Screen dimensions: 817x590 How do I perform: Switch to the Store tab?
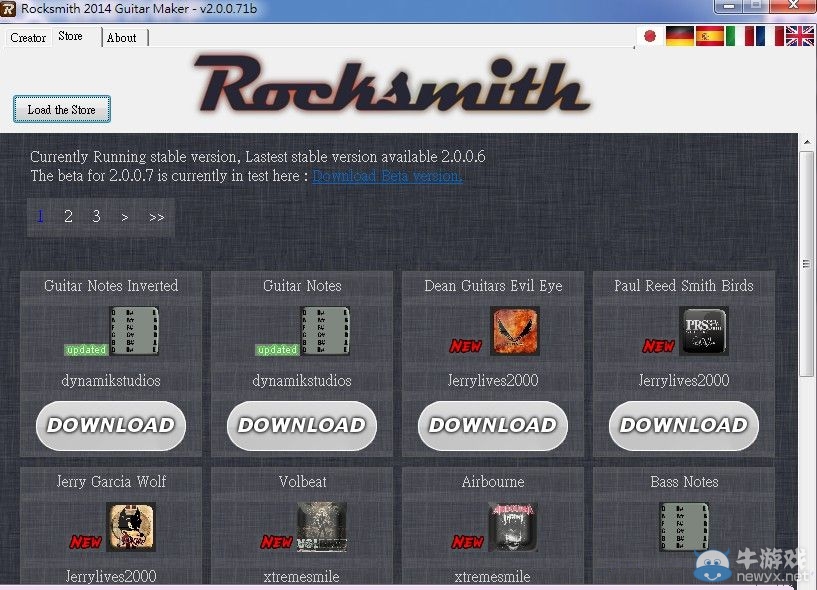[71, 36]
